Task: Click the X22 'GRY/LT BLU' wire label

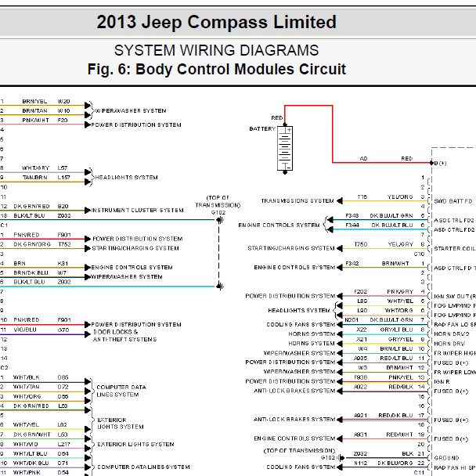Action: [x=396, y=330]
